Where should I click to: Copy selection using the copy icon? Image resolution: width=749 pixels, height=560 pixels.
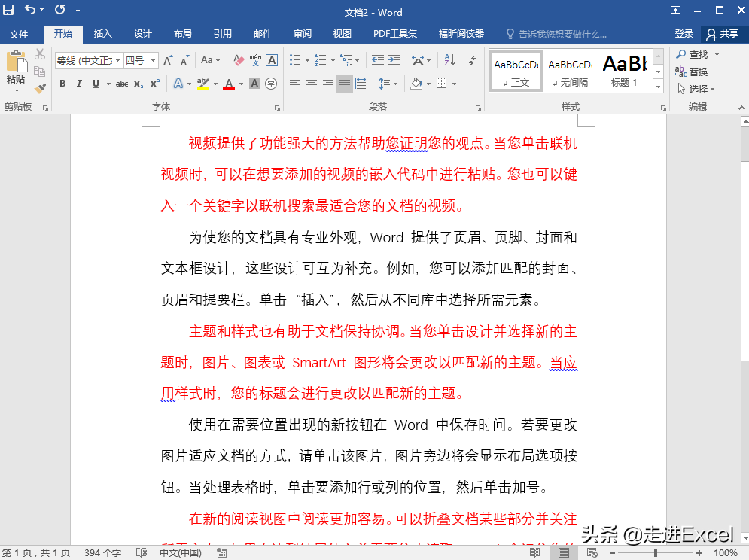[40, 72]
